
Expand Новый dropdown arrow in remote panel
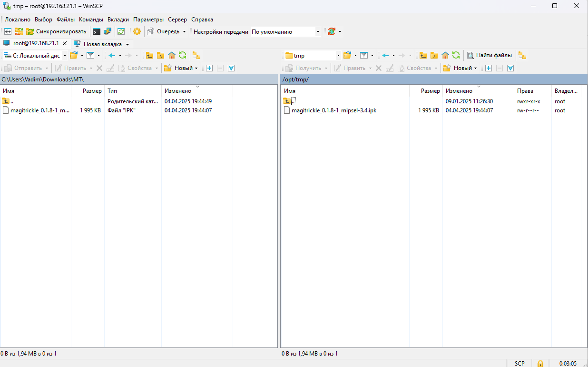(476, 69)
